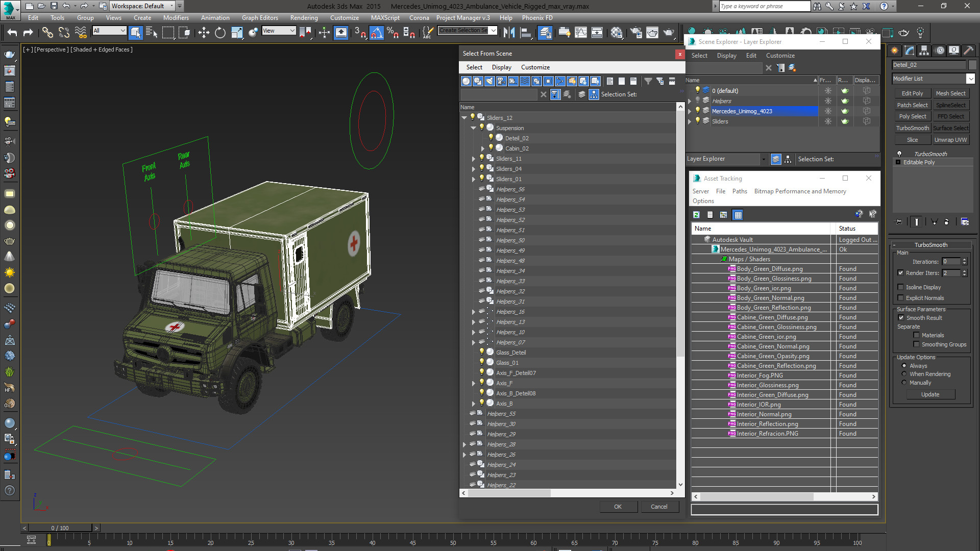
Task: Activate the Select and Uniform Scale tool
Action: (237, 33)
